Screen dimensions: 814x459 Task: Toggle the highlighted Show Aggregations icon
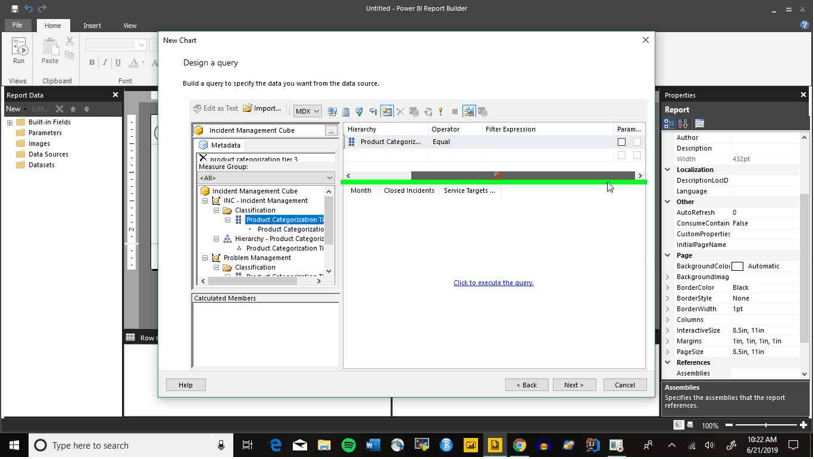tap(387, 112)
